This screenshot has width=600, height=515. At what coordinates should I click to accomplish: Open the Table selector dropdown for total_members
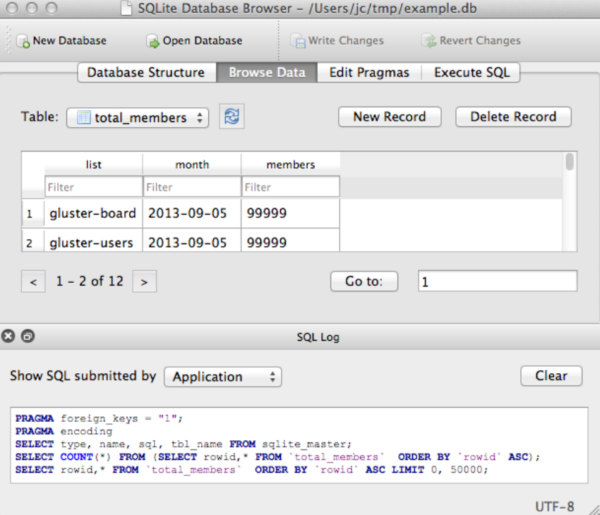[x=138, y=118]
